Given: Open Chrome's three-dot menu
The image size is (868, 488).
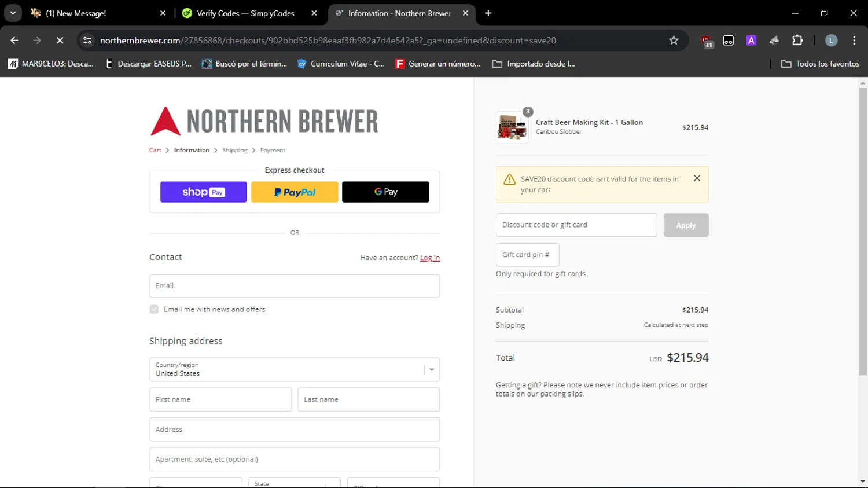Looking at the screenshot, I should coord(854,41).
